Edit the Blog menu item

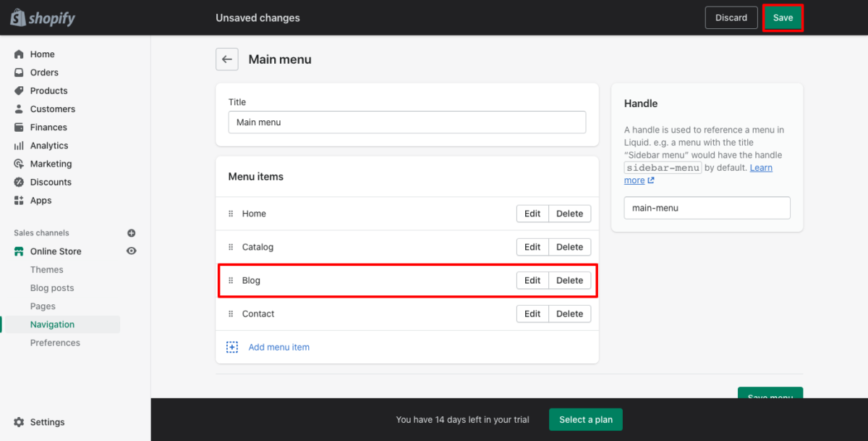pos(532,280)
